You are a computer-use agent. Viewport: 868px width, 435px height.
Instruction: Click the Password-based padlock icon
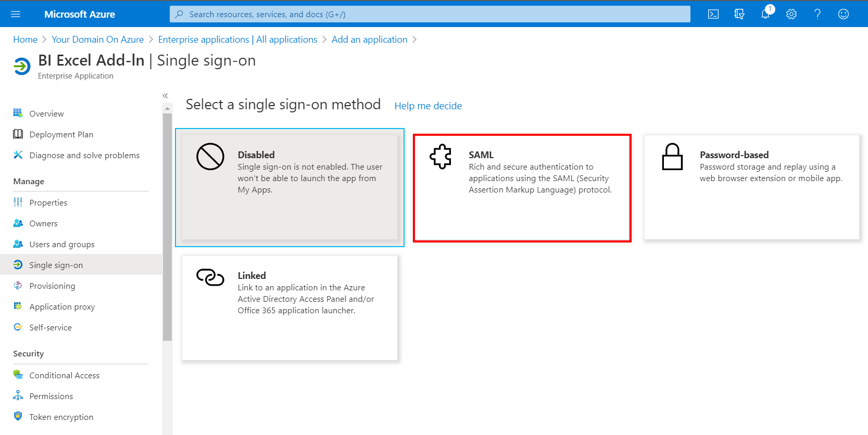coord(672,157)
